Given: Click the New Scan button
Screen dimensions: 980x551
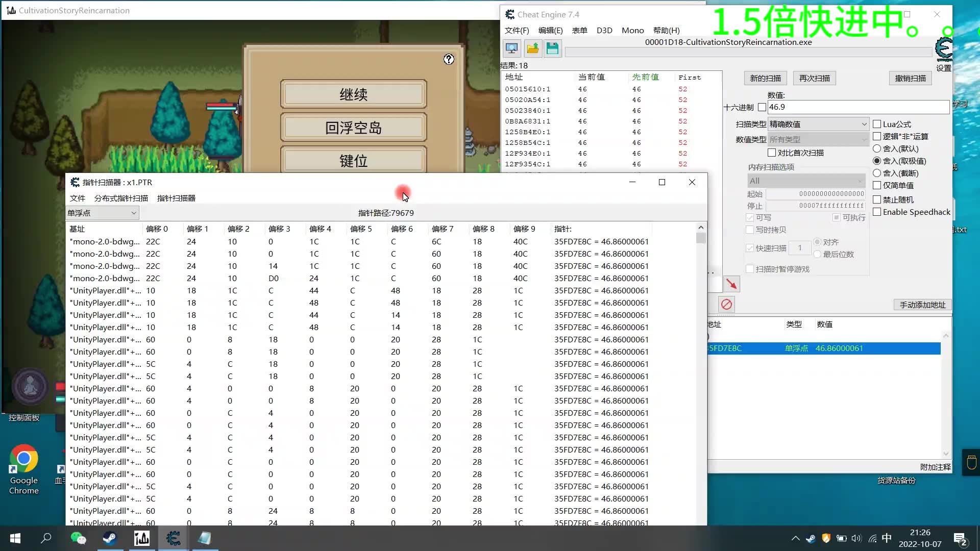Looking at the screenshot, I should 765,78.
